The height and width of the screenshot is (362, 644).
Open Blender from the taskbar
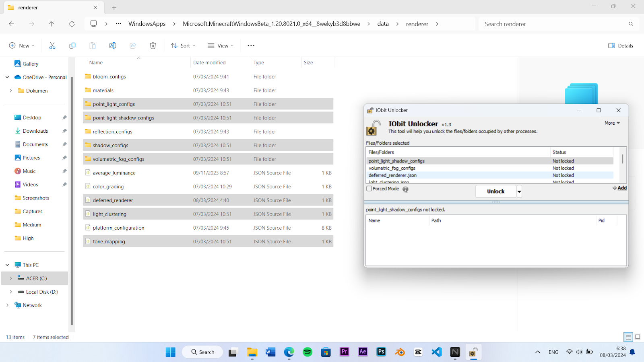pos(400,352)
